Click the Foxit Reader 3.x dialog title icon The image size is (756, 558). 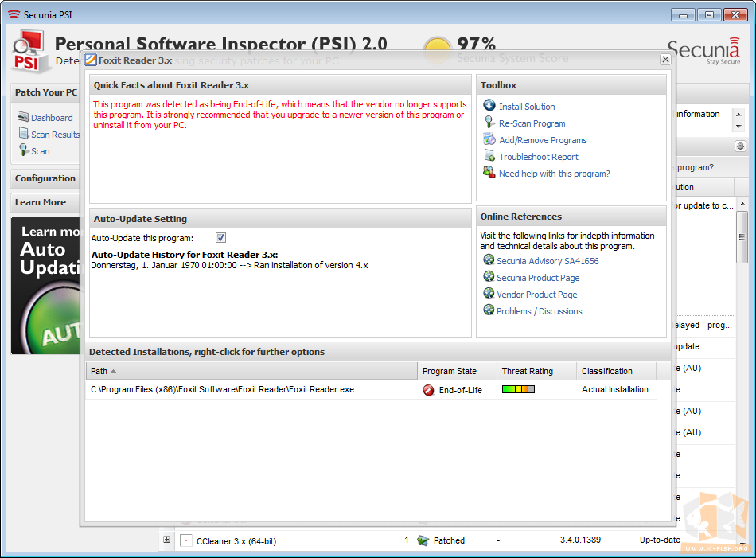pyautogui.click(x=91, y=60)
